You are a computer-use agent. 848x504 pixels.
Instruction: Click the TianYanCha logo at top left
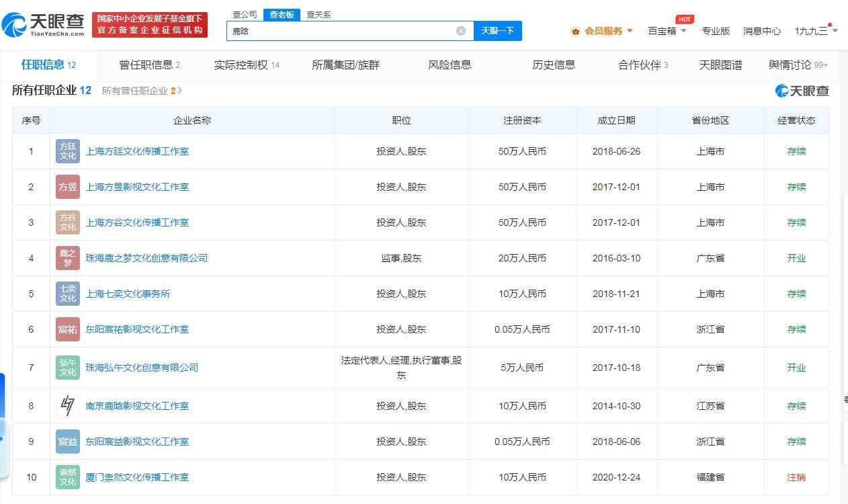tap(43, 25)
